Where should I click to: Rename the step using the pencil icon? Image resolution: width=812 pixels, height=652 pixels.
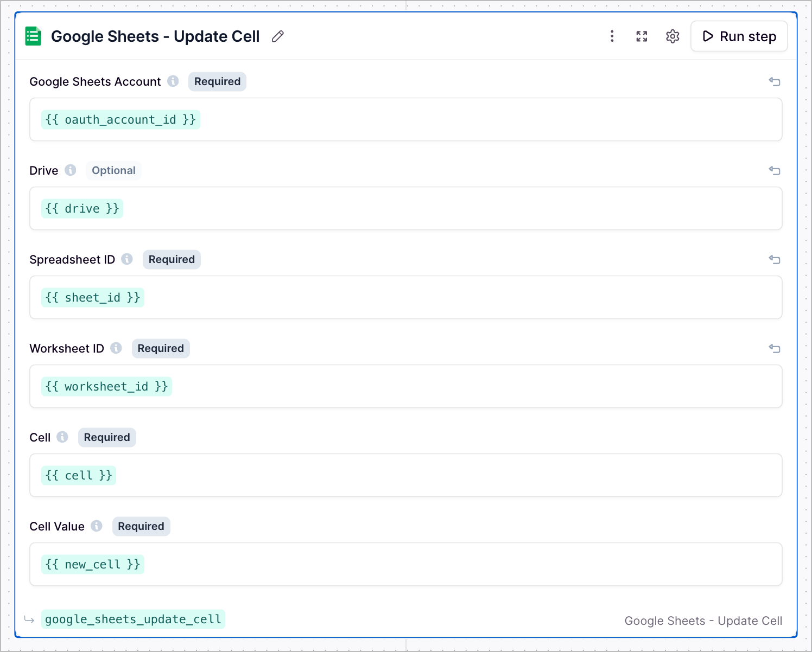pos(277,36)
